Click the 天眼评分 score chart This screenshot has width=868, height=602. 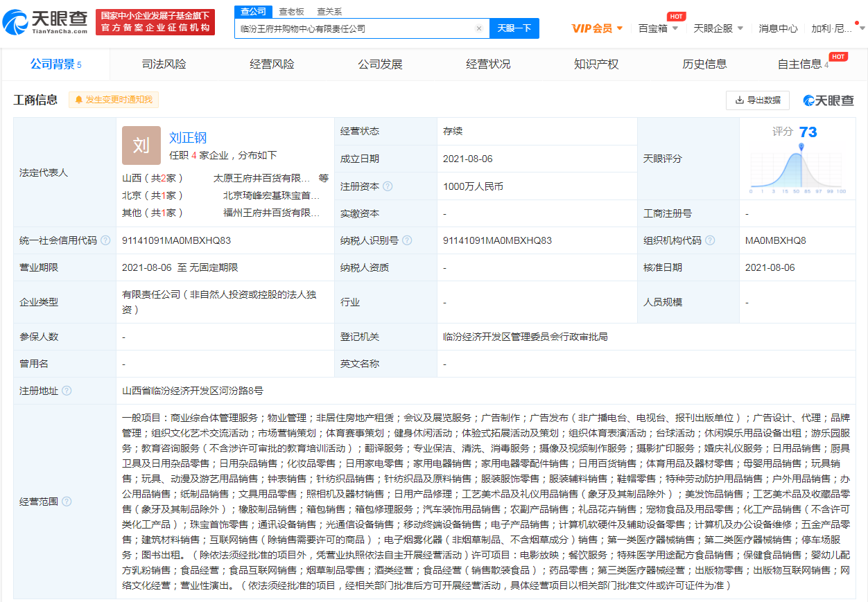tap(797, 170)
